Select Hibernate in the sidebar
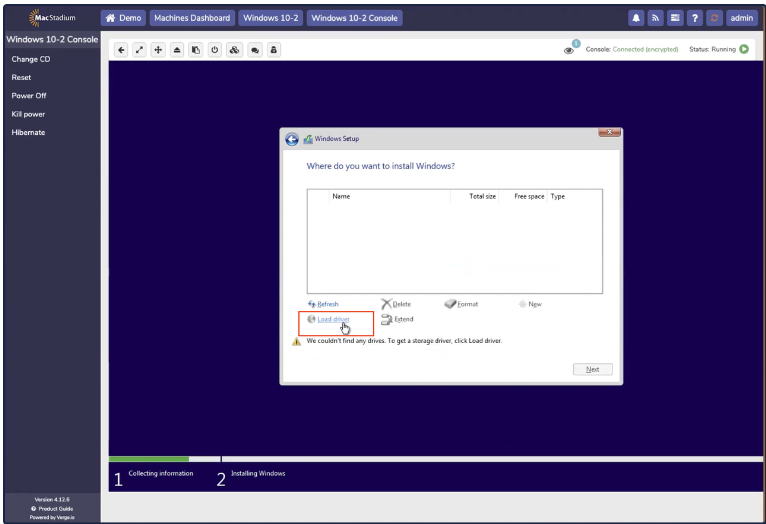766x524 pixels. 28,132
